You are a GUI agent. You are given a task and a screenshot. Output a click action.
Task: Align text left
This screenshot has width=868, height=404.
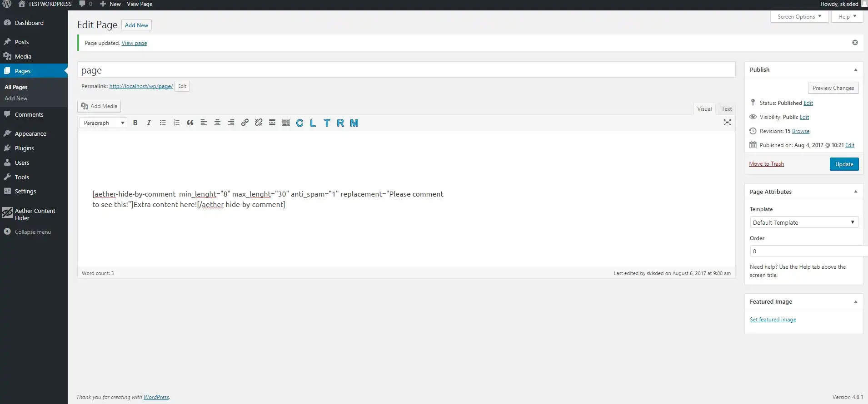204,123
